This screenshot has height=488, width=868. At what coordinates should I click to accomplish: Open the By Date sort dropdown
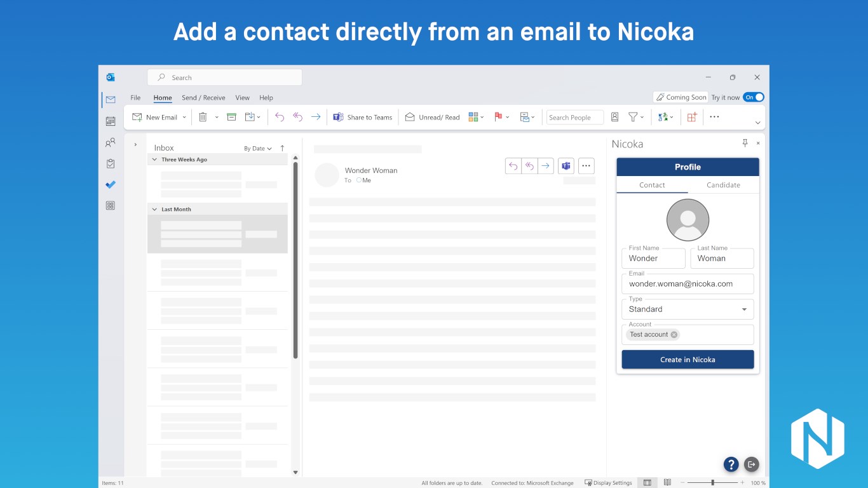pyautogui.click(x=258, y=148)
